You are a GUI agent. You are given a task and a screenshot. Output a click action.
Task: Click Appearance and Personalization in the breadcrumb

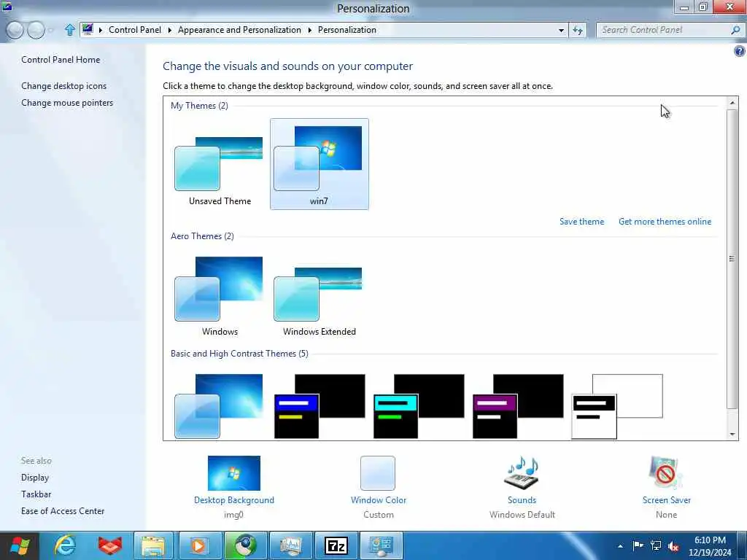coord(239,29)
